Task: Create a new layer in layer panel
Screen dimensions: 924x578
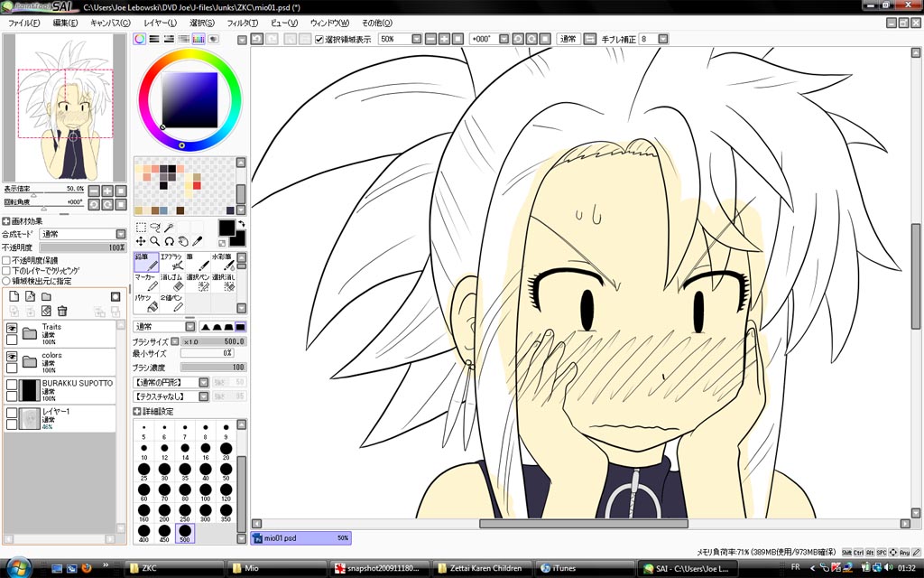Action: point(14,296)
